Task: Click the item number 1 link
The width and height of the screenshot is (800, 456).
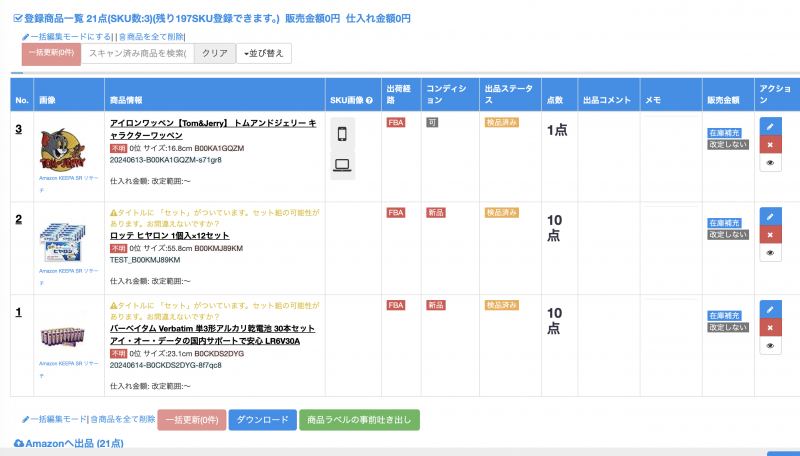Action: point(19,312)
